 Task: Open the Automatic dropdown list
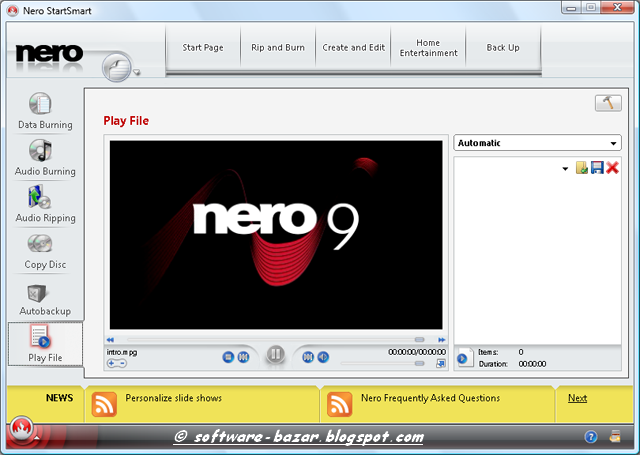click(537, 143)
